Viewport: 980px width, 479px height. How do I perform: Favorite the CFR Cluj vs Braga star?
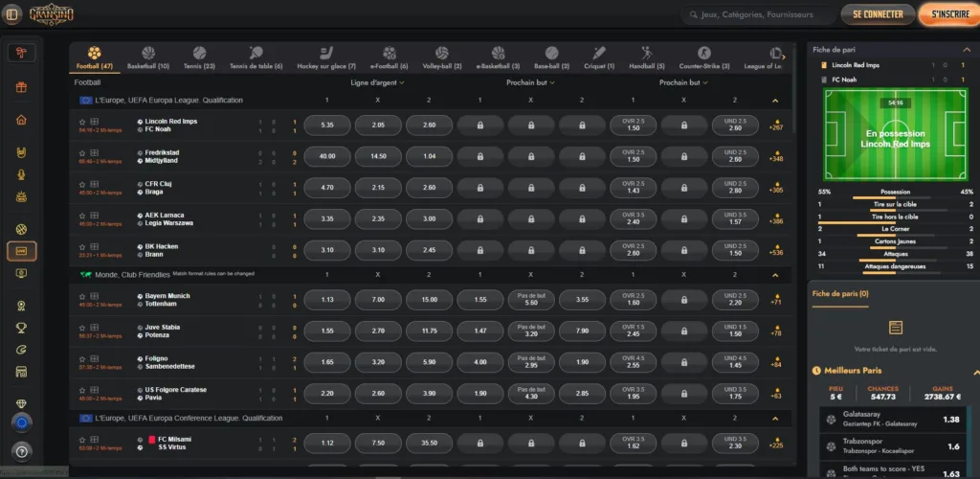pyautogui.click(x=82, y=184)
